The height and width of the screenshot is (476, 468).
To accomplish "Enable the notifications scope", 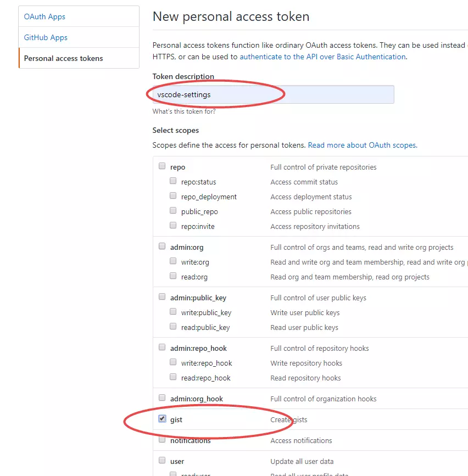I will (161, 439).
